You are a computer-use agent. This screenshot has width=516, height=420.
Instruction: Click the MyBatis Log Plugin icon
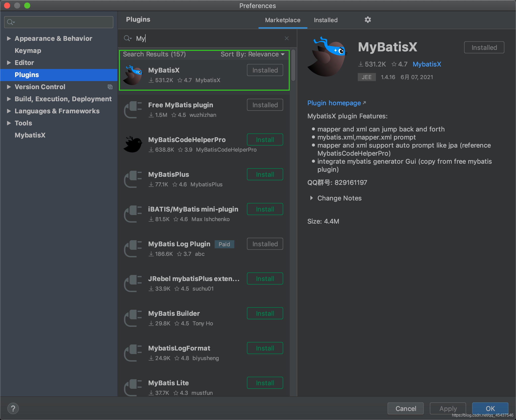(133, 249)
